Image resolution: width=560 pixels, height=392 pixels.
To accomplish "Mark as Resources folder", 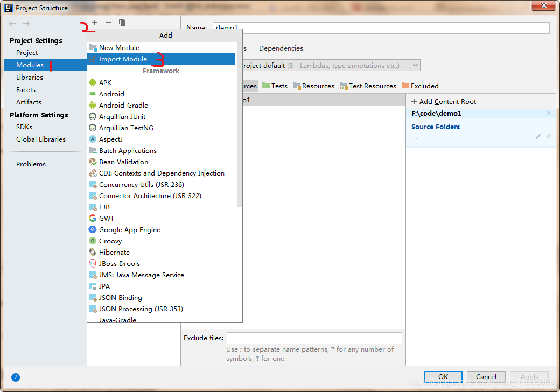I will (313, 86).
